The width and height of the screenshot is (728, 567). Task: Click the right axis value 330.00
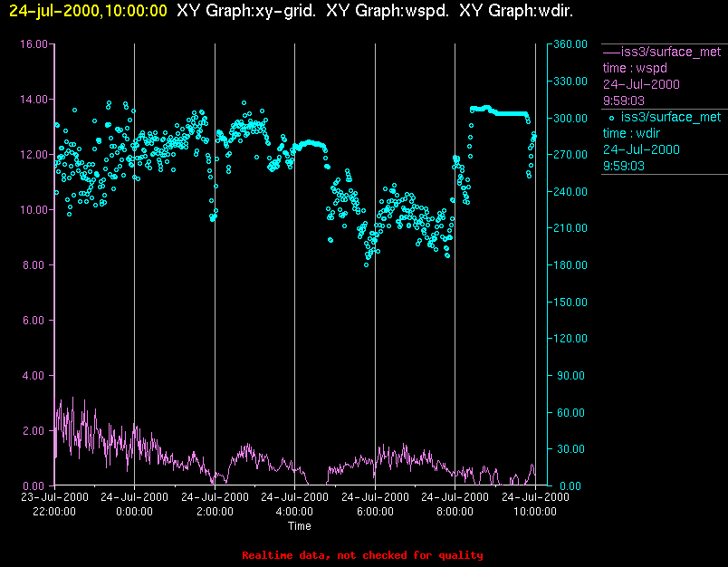point(570,82)
